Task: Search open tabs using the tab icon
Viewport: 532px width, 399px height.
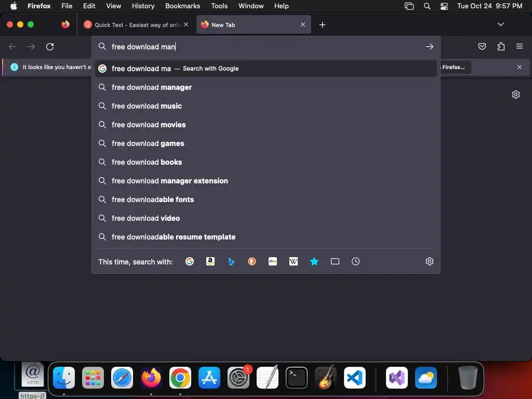Action: (x=335, y=261)
